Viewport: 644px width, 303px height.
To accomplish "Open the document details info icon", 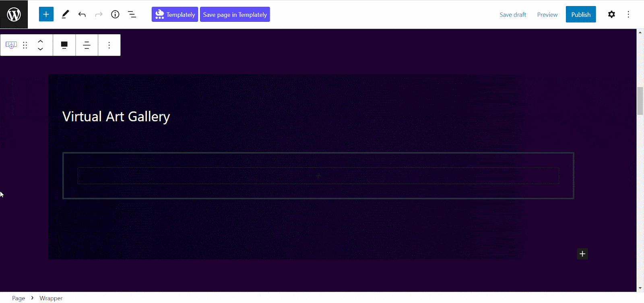I will [x=115, y=15].
